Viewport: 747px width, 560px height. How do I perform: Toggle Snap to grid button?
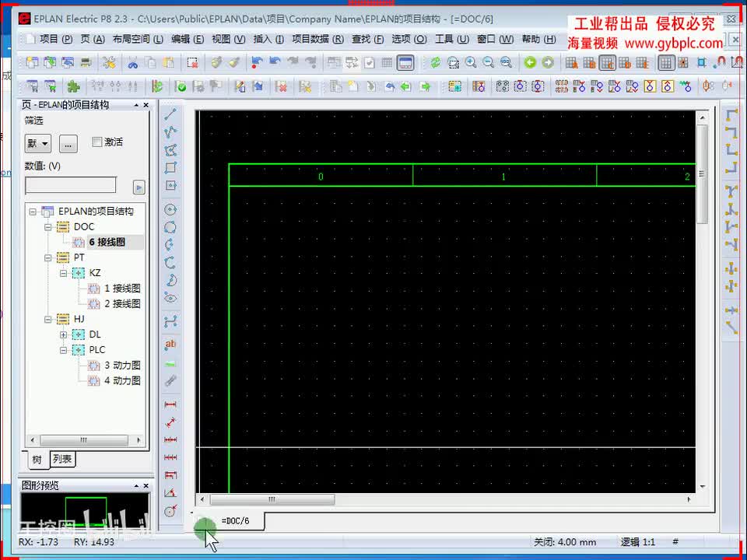click(684, 62)
